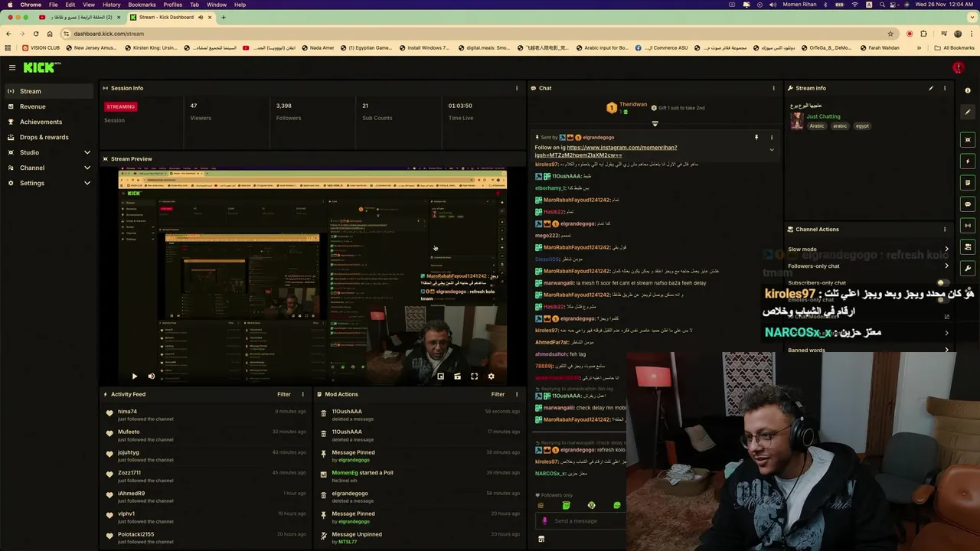Toggle the note Mod Actions widget icon
Image resolution: width=980 pixels, height=551 pixels.
968,183
